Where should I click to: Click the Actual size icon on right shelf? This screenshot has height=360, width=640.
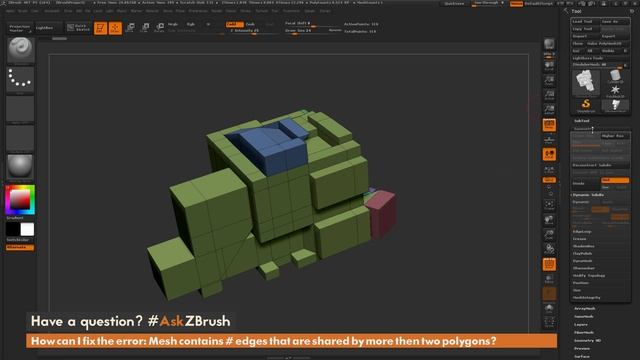[549, 96]
